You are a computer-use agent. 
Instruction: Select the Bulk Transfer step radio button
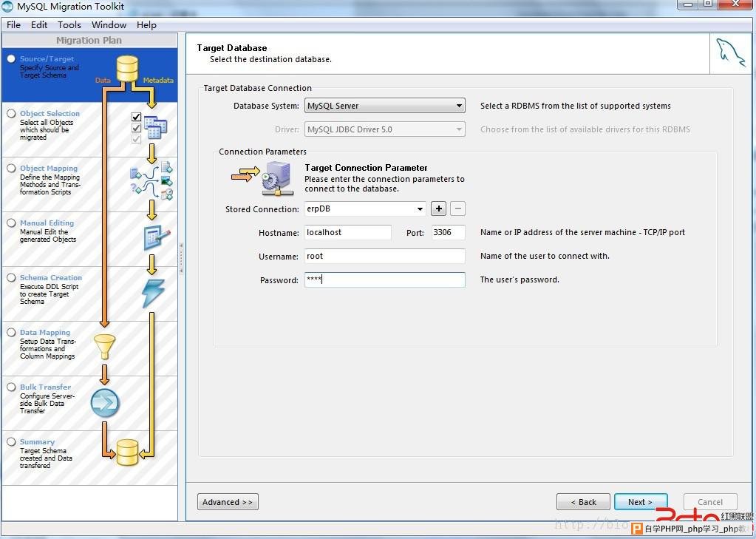[x=11, y=387]
